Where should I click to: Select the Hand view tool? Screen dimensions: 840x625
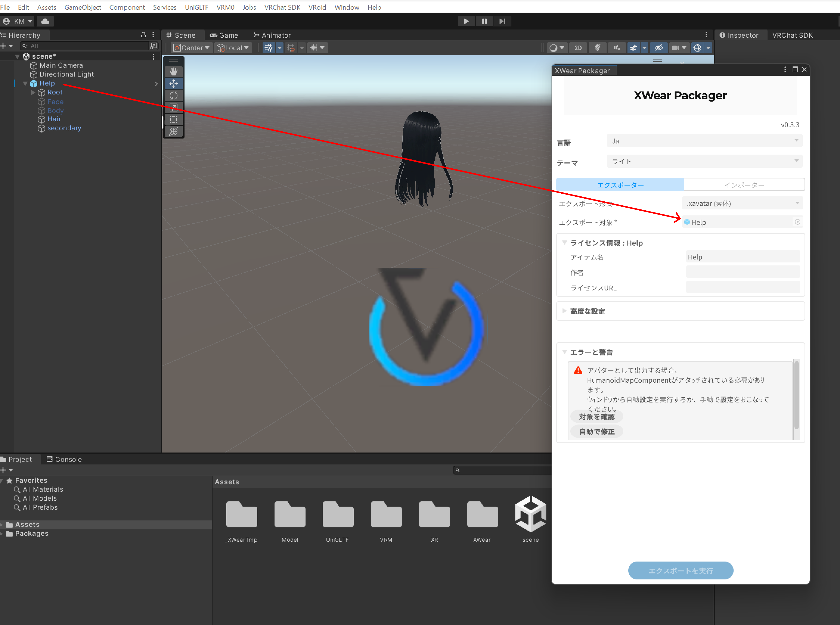click(174, 71)
